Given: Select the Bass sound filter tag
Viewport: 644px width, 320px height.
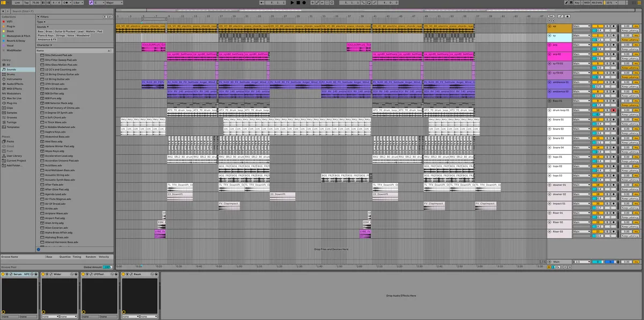Looking at the screenshot, I should [x=41, y=31].
